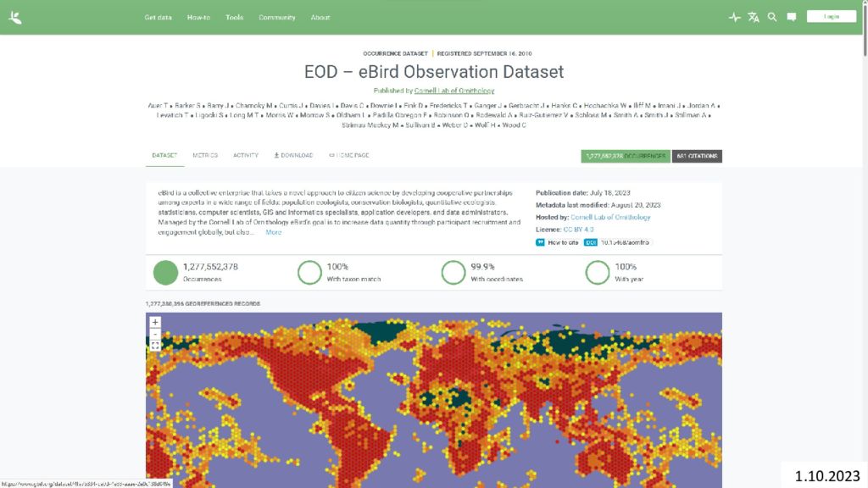This screenshot has height=488, width=868.
Task: Expand description with More link
Action: pyautogui.click(x=274, y=232)
